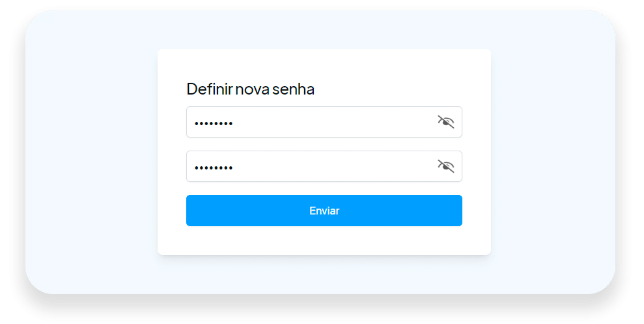644x324 pixels.
Task: Place cursor in empty area of bottom password input
Action: click(x=333, y=166)
